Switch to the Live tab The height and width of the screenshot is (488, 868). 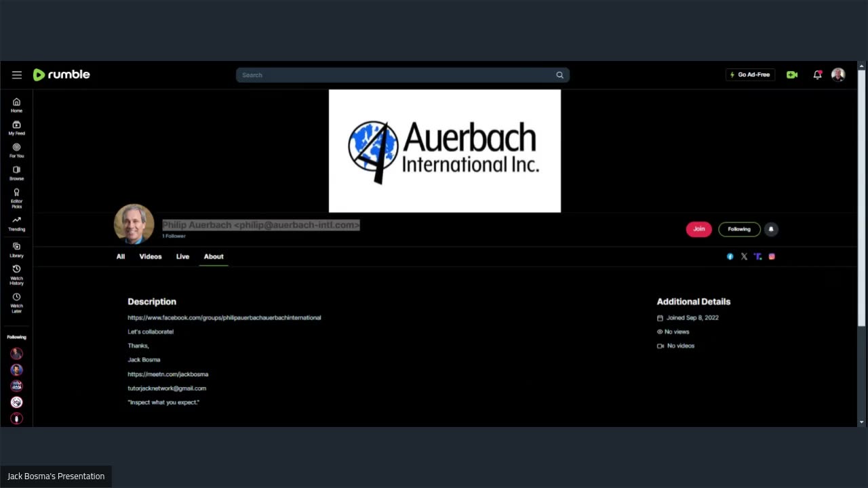pos(183,257)
